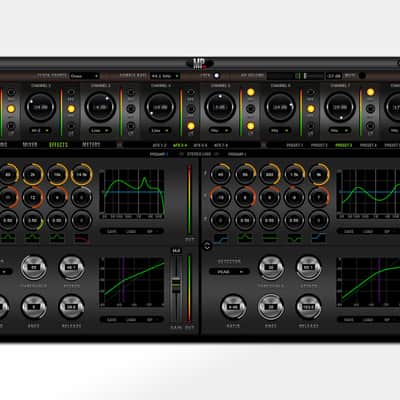Click the Channel 6 gain knob
This screenshot has height=400, width=400.
(280, 107)
